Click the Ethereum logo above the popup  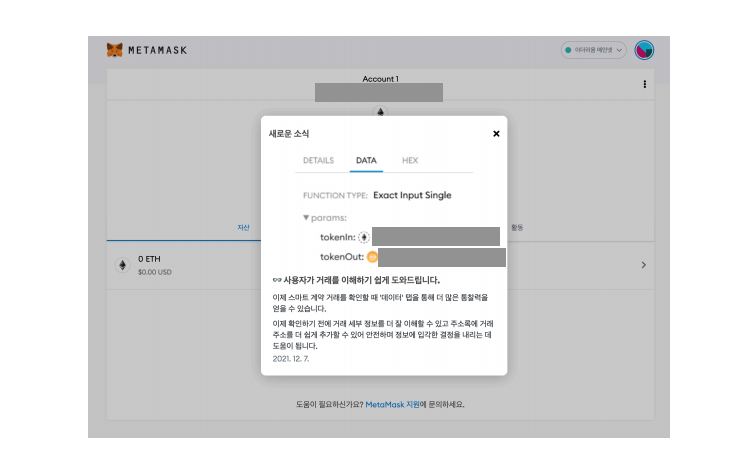[x=380, y=112]
